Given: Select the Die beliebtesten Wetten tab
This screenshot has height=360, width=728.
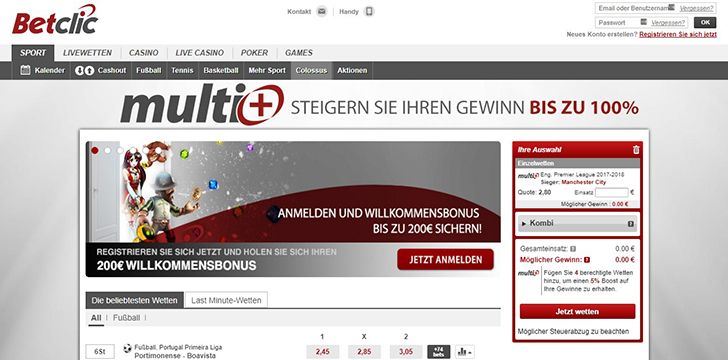Looking at the screenshot, I should click(x=135, y=301).
